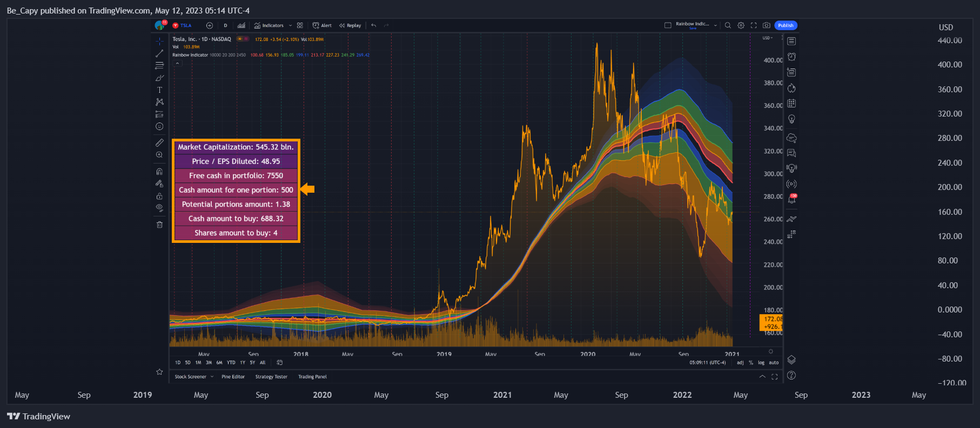Open the ideas stream panel
This screenshot has width=980, height=428.
[791, 168]
